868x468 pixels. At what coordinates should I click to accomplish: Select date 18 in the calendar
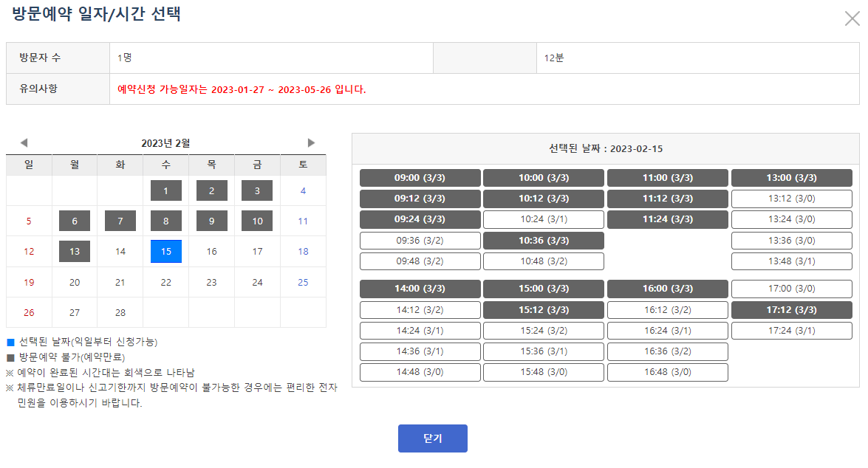coord(303,250)
